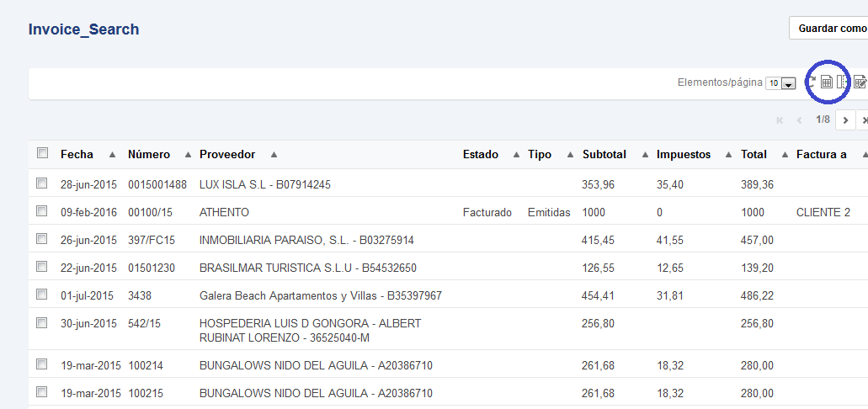This screenshot has height=409, width=868.
Task: Sort by Total using its arrow
Action: pyautogui.click(x=785, y=155)
